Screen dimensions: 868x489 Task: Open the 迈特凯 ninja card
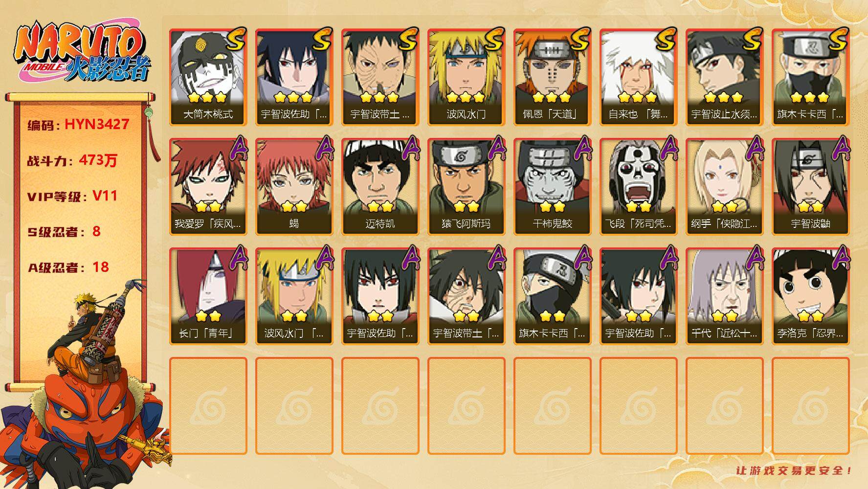[380, 187]
